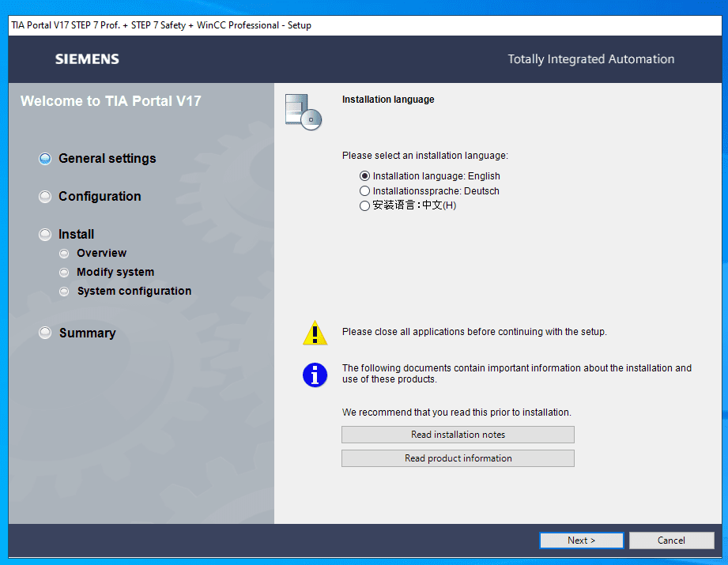Click the blue information icon

(x=315, y=375)
